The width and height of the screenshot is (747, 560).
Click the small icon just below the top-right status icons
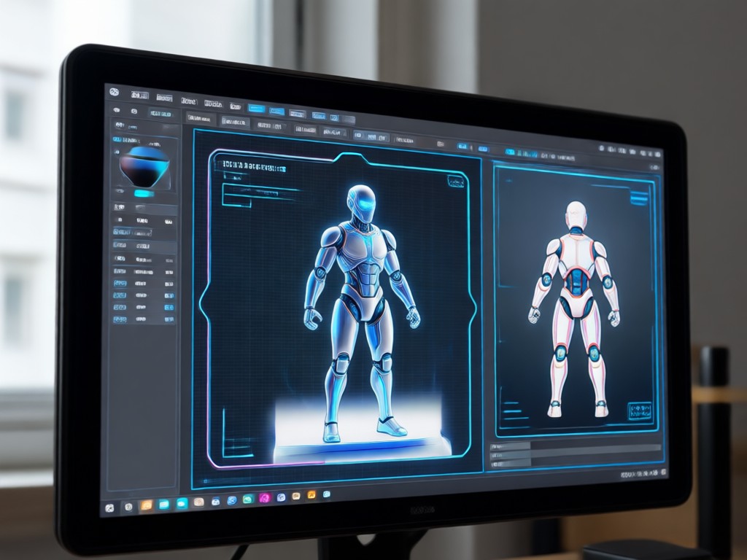(x=655, y=167)
